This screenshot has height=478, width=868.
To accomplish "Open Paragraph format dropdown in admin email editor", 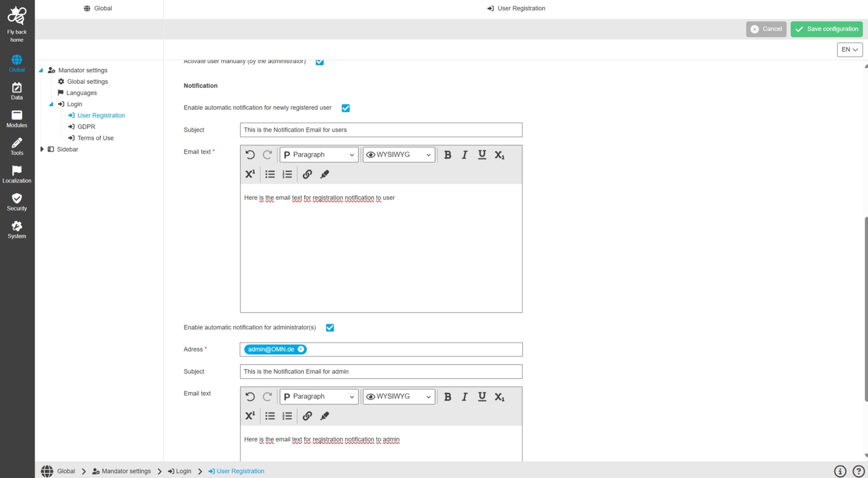I will pos(319,397).
